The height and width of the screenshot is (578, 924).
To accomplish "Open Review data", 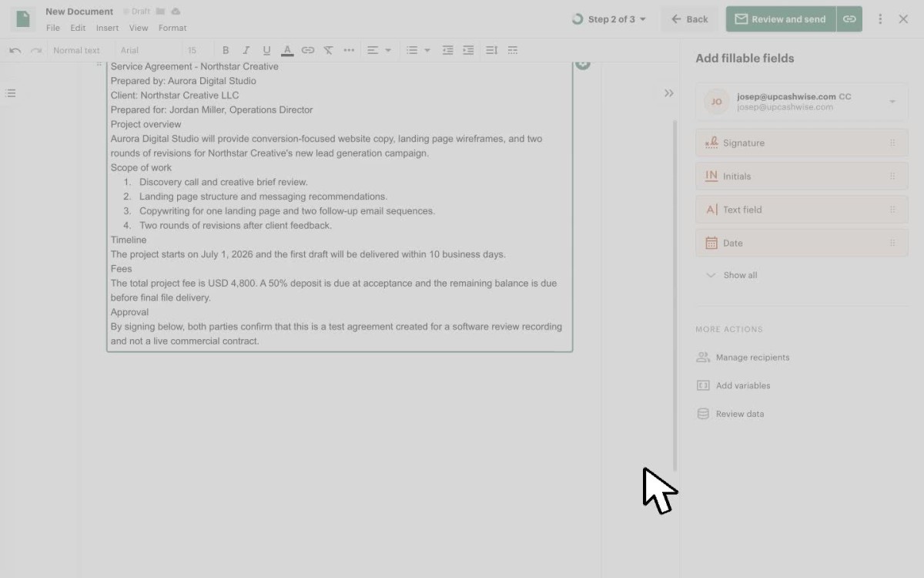I will pos(730,414).
